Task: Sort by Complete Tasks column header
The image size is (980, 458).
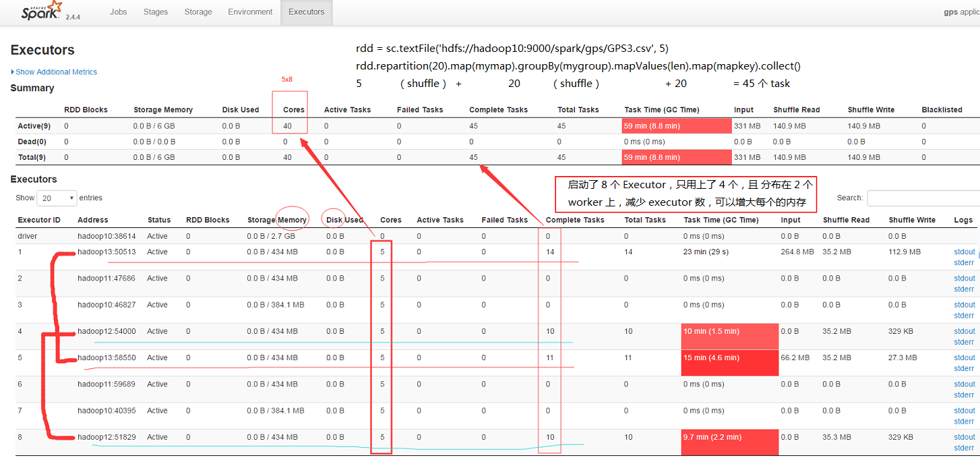Action: click(575, 220)
